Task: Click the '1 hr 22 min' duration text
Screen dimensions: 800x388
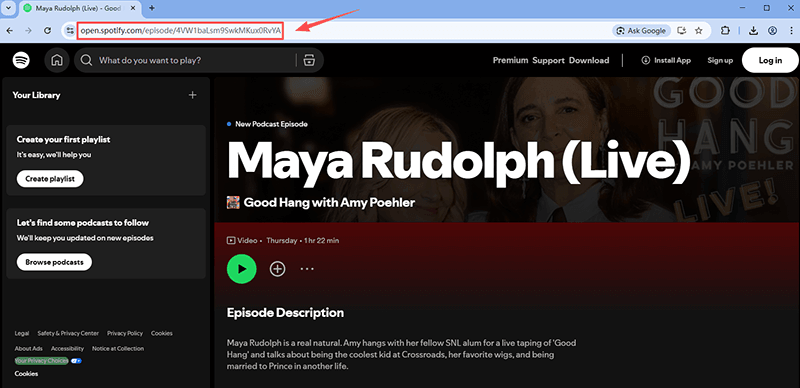Action: click(x=321, y=240)
